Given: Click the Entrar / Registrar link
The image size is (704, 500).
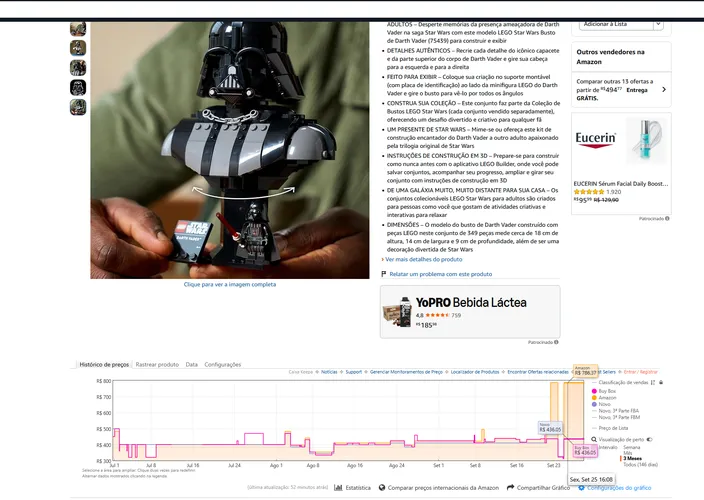Looking at the screenshot, I should [641, 372].
